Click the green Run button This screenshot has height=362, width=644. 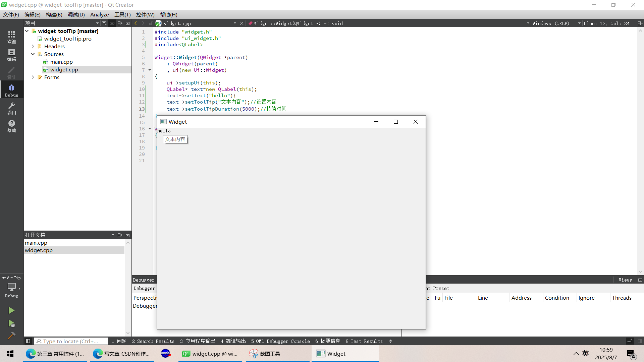pyautogui.click(x=11, y=310)
